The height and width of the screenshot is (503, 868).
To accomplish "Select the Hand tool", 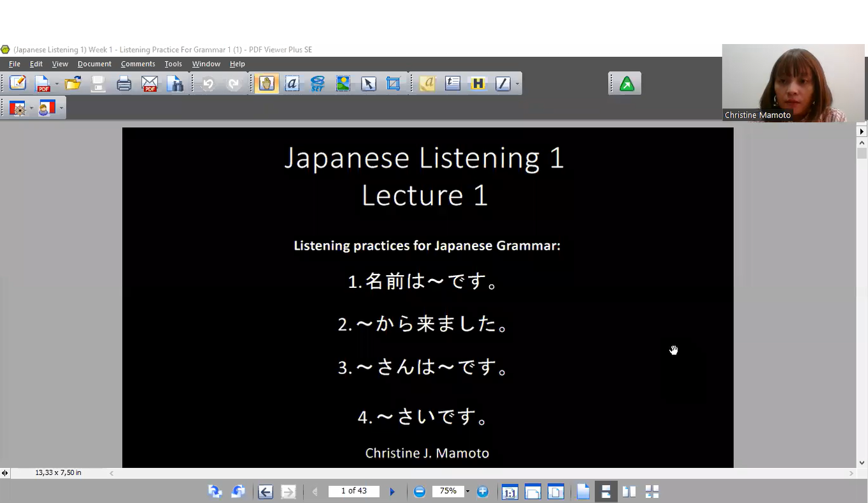I will tap(267, 84).
